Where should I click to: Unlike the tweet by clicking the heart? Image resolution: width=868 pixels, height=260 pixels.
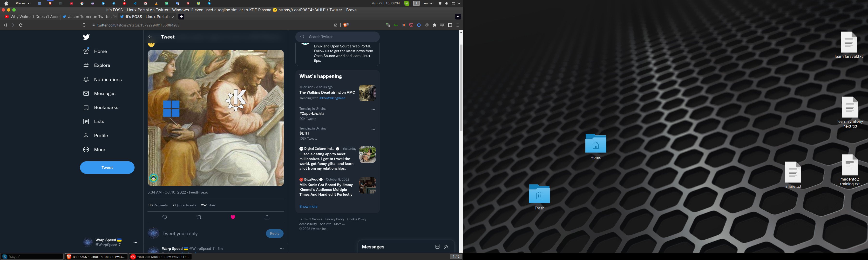[x=233, y=217]
